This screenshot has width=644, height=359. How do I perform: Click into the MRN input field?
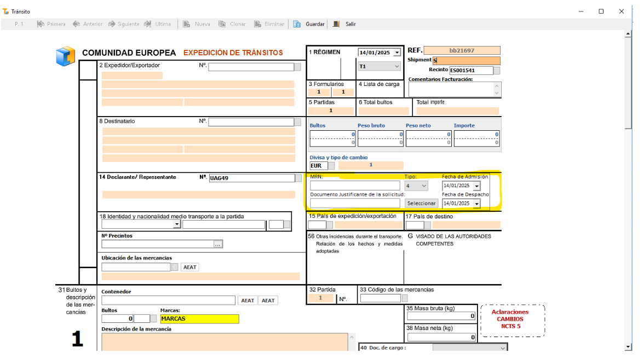[355, 186]
